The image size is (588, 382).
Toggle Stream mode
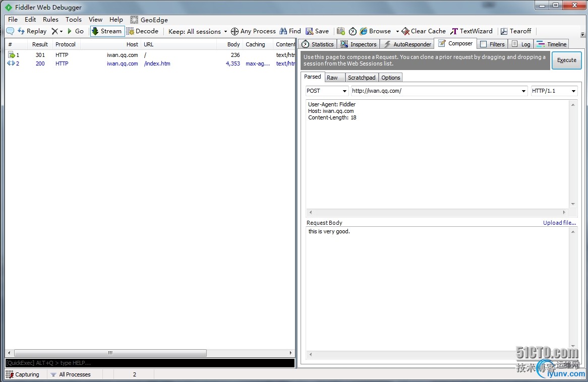[x=107, y=31]
